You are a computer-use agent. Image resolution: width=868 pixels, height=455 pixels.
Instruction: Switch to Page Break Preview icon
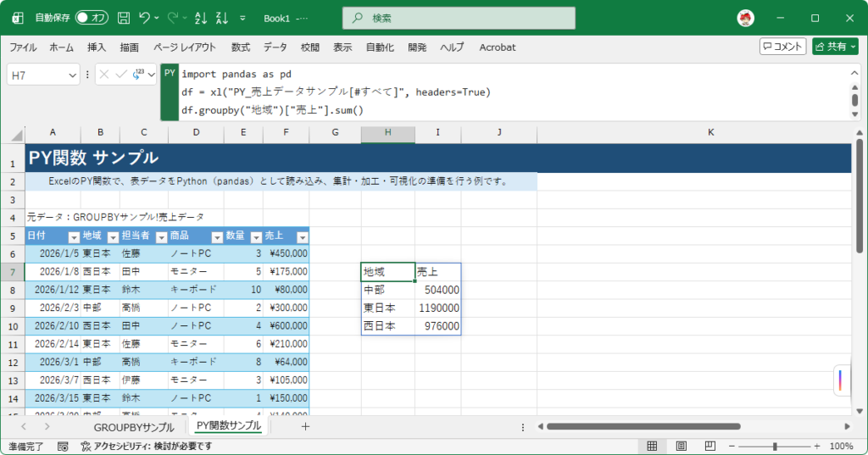(x=709, y=446)
